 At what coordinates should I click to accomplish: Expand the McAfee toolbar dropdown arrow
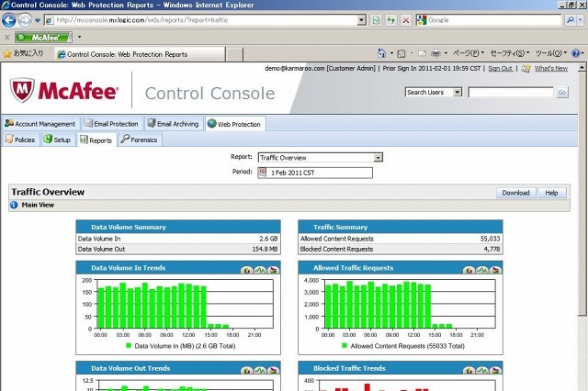[x=79, y=37]
